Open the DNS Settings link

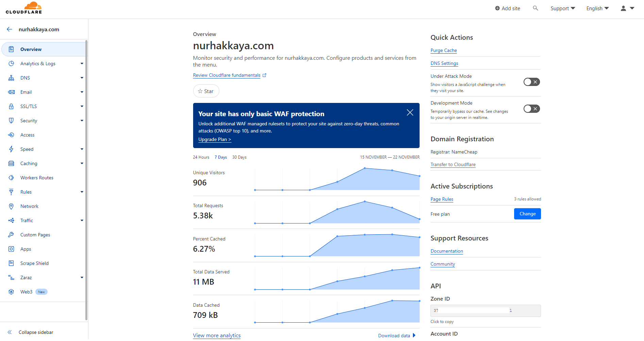(x=444, y=63)
